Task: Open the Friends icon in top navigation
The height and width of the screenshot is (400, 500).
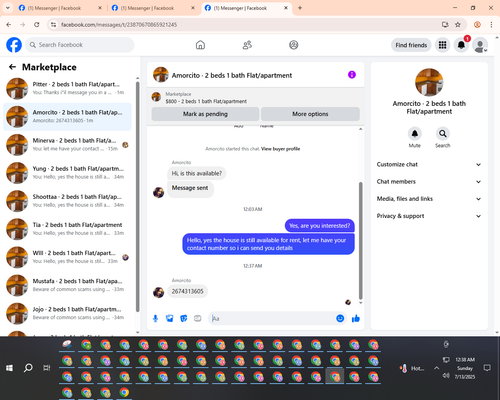Action: (x=247, y=45)
